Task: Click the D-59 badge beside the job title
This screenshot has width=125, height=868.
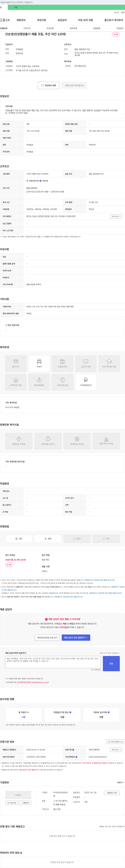Action: (116, 34)
